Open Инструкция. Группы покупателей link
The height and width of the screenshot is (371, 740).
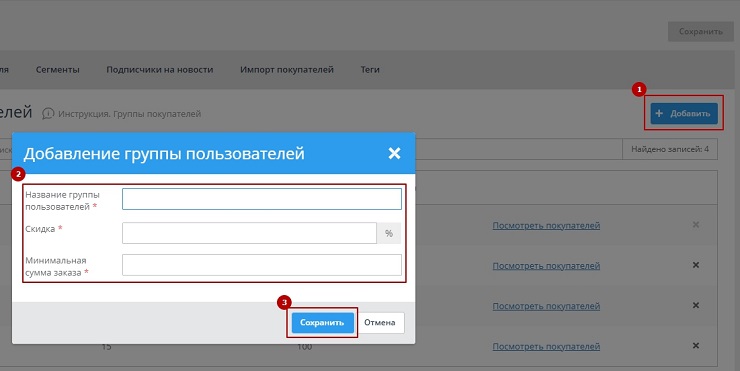(129, 114)
